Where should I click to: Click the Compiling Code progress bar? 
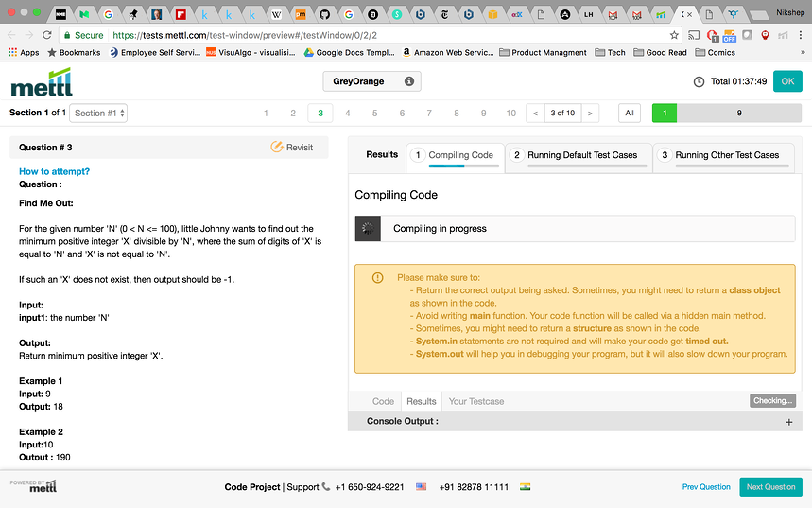coord(463,166)
